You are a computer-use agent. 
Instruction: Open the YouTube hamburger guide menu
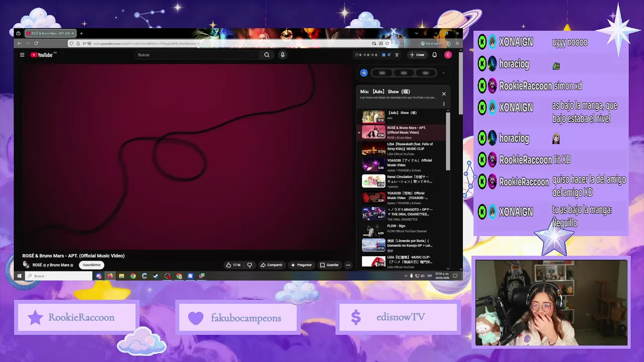pos(22,55)
